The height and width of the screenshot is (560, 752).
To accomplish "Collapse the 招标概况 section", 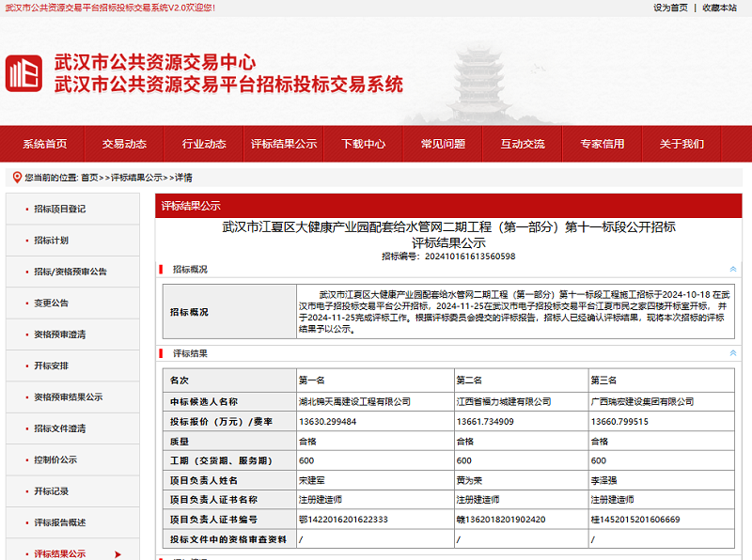I will (732, 270).
